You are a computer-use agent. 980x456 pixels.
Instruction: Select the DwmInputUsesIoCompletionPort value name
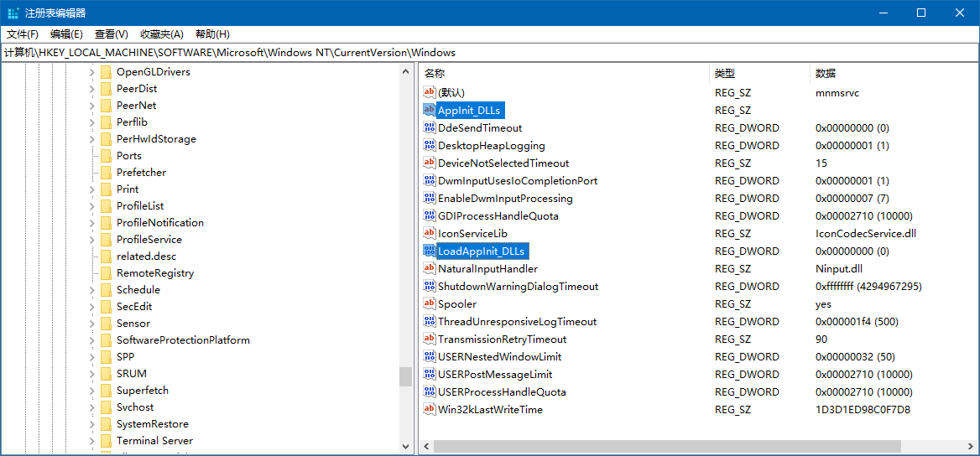pyautogui.click(x=518, y=180)
